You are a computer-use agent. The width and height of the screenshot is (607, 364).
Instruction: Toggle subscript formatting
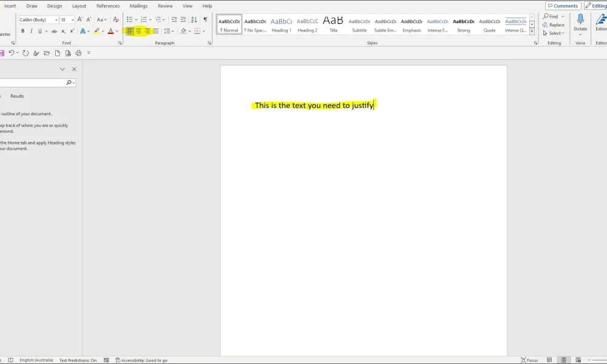click(x=64, y=31)
